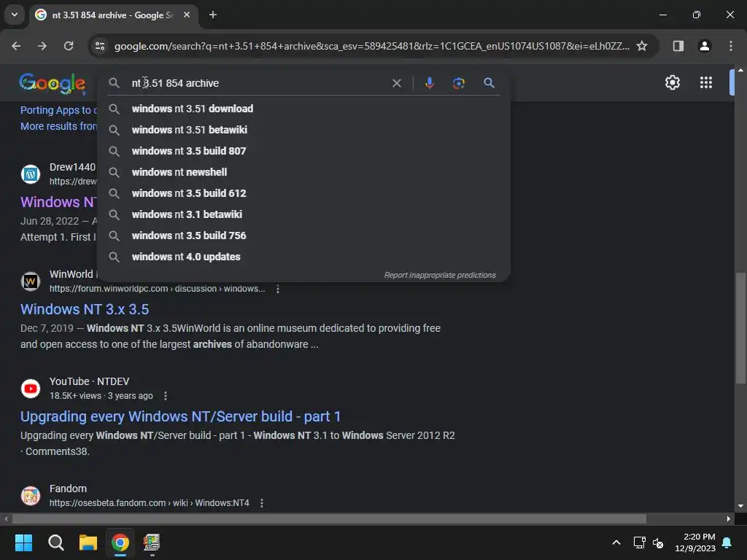Viewport: 747px width, 560px height.
Task: Select suggestion windows nt 3.51 download
Action: click(x=303, y=109)
